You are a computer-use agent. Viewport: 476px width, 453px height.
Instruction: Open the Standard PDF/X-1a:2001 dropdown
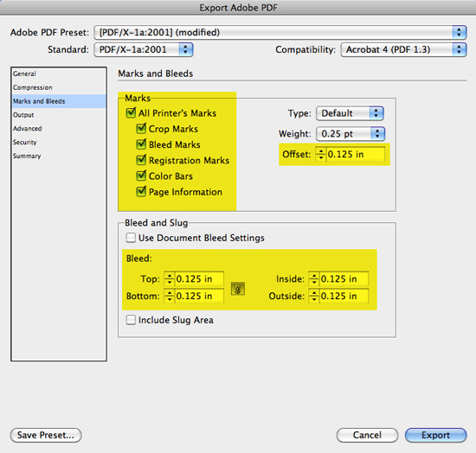[x=144, y=50]
